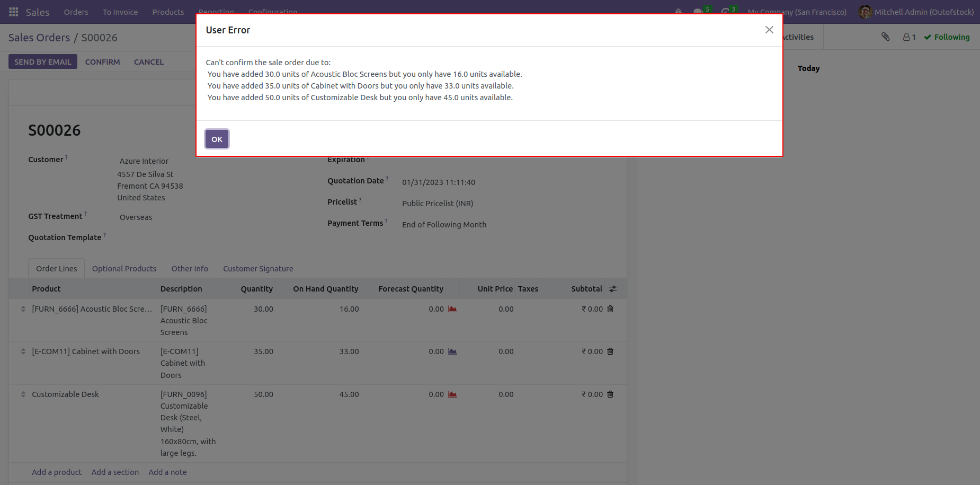The image size is (980, 485).
Task: Click the SEND BY EMAIL button
Action: [43, 61]
